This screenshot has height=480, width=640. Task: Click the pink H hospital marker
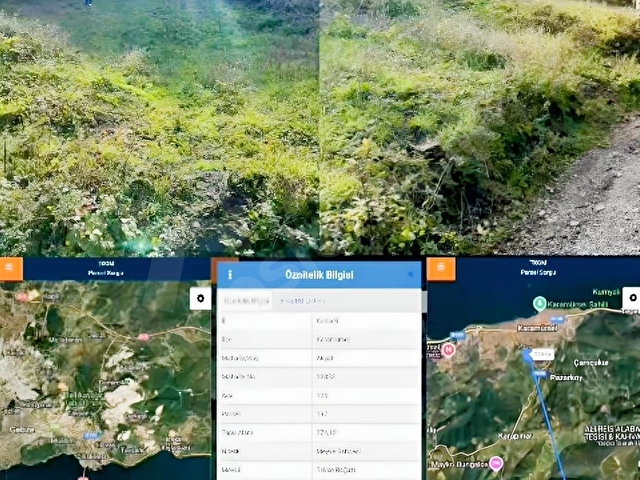[x=448, y=350]
